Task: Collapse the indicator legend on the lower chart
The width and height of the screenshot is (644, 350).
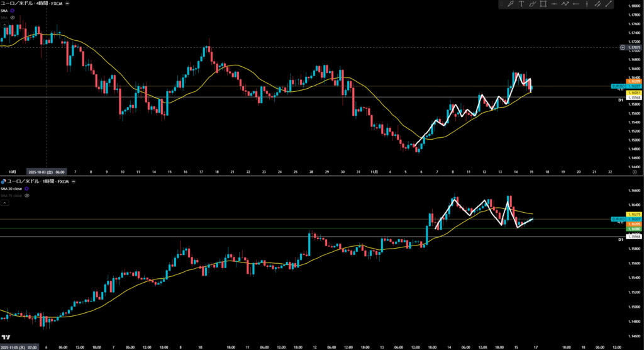Action: pyautogui.click(x=4, y=203)
